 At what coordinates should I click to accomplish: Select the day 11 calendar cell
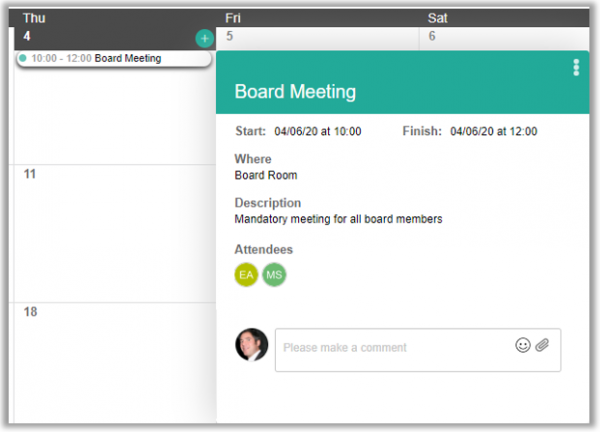click(x=115, y=234)
